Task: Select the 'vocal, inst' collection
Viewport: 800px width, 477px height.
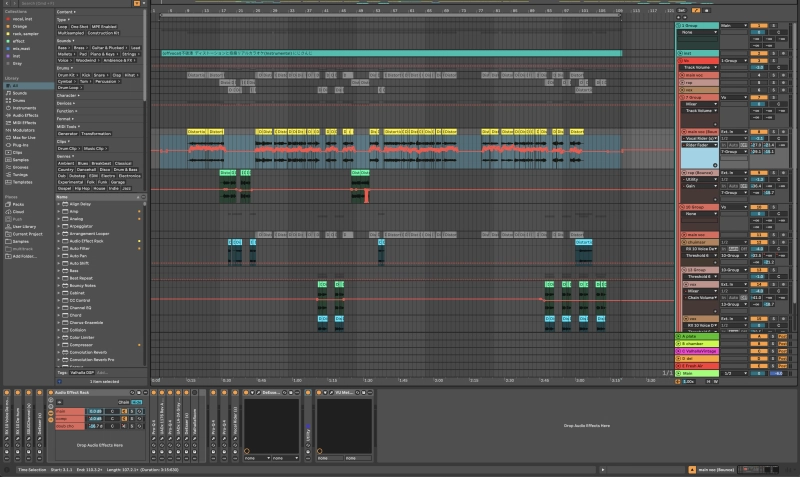Action: click(22, 18)
